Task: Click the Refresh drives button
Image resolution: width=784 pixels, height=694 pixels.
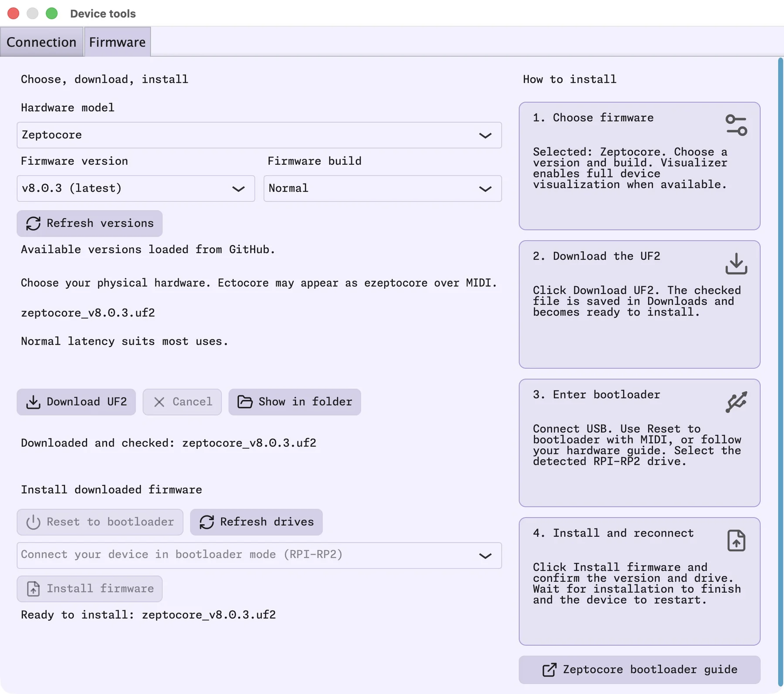Action: 257,522
